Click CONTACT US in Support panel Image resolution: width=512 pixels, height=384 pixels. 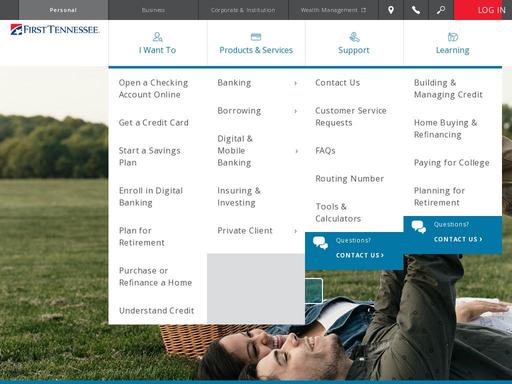point(360,255)
